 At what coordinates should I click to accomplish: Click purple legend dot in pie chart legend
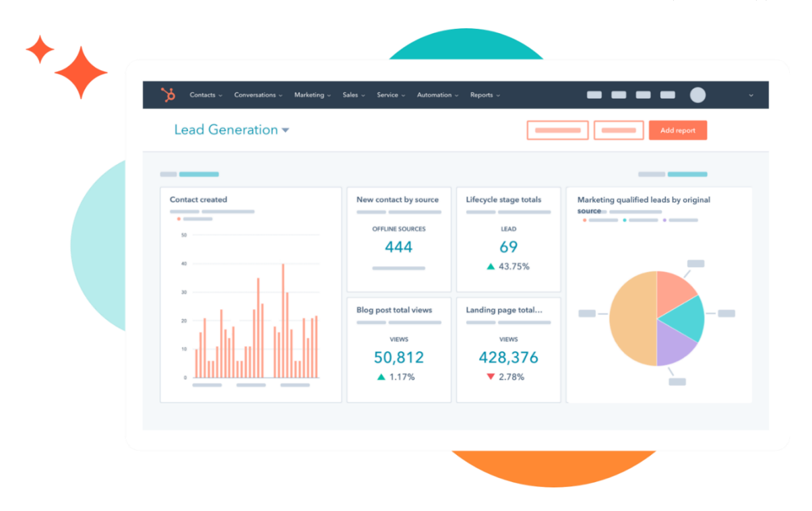(664, 220)
